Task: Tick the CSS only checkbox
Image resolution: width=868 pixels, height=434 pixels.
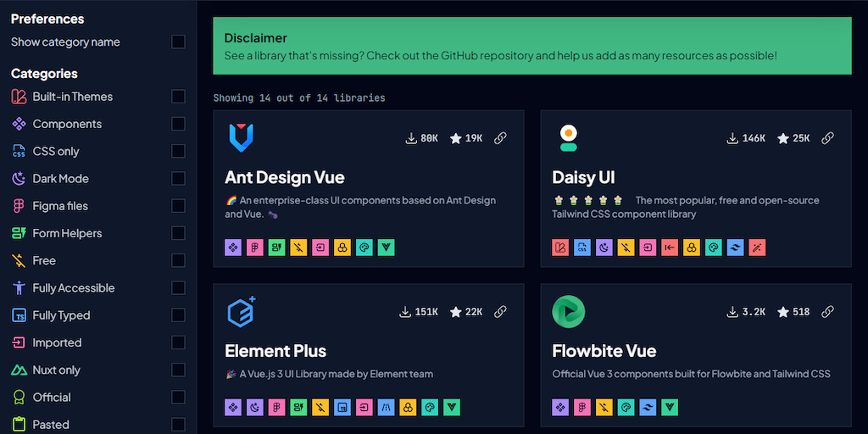Action: [x=178, y=151]
